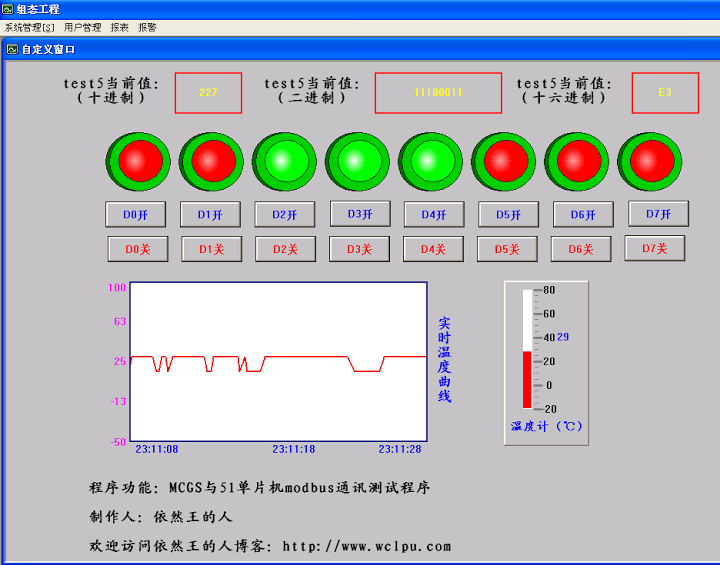The height and width of the screenshot is (565, 720).
Task: Click the 实时温度曲线 vertical label
Action: click(x=444, y=360)
